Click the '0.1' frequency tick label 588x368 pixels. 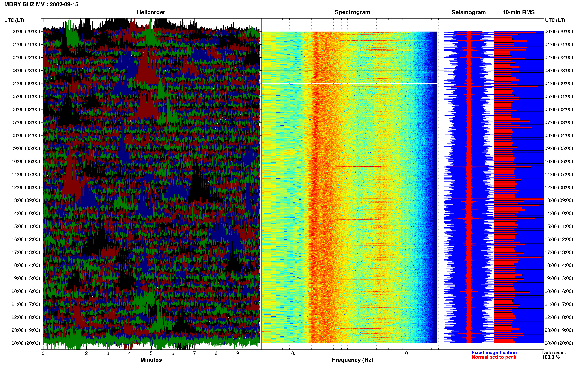[x=295, y=353]
